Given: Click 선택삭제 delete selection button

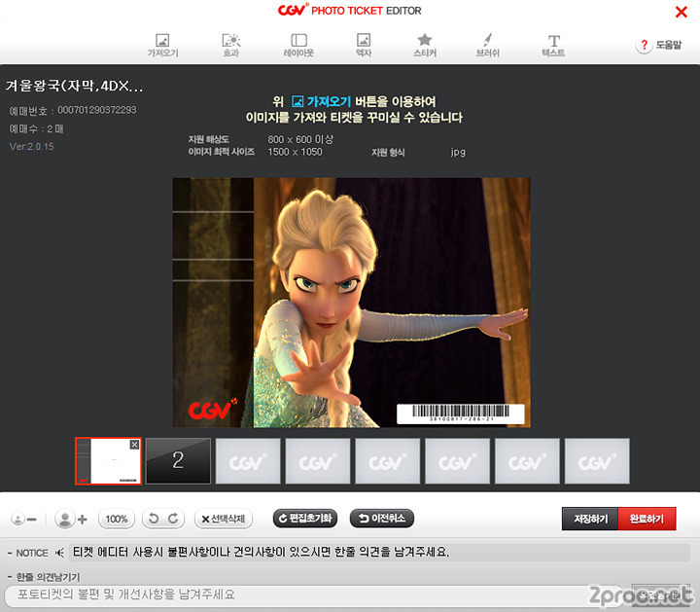Looking at the screenshot, I should coord(224,519).
